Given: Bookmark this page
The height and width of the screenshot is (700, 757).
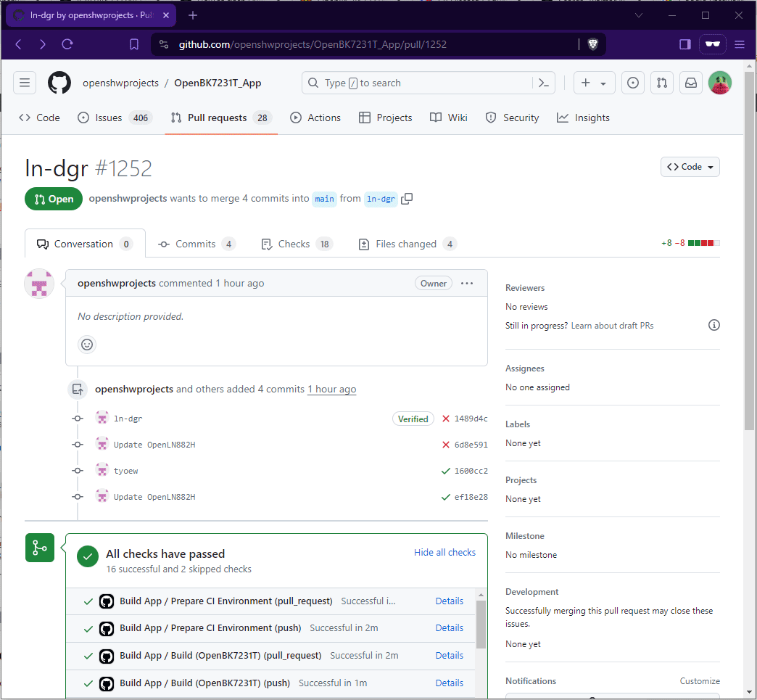Looking at the screenshot, I should pyautogui.click(x=134, y=44).
